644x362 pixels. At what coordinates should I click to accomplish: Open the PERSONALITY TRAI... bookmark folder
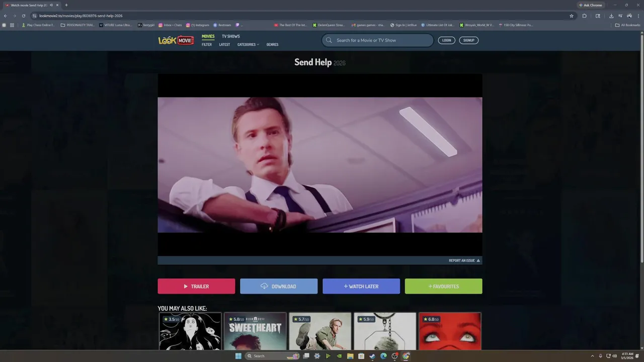click(77, 25)
